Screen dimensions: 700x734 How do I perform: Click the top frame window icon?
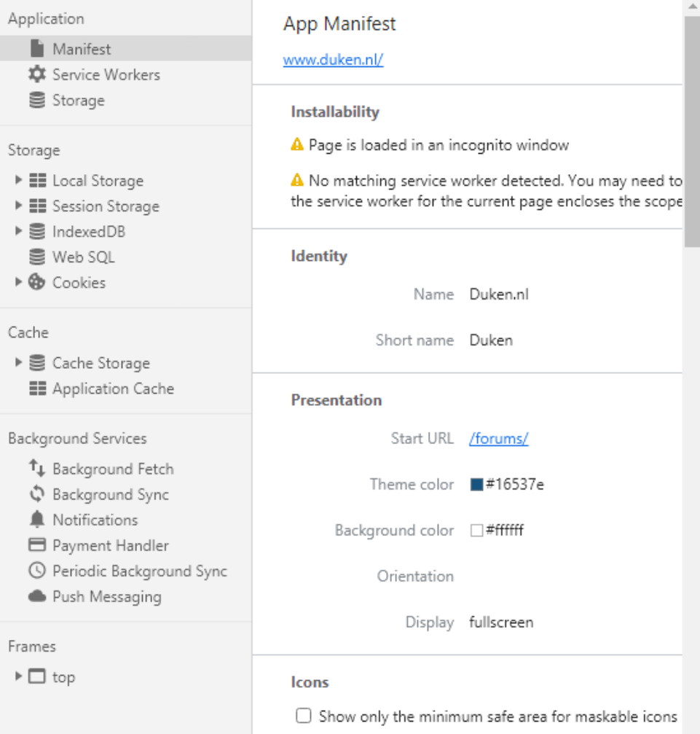[37, 676]
